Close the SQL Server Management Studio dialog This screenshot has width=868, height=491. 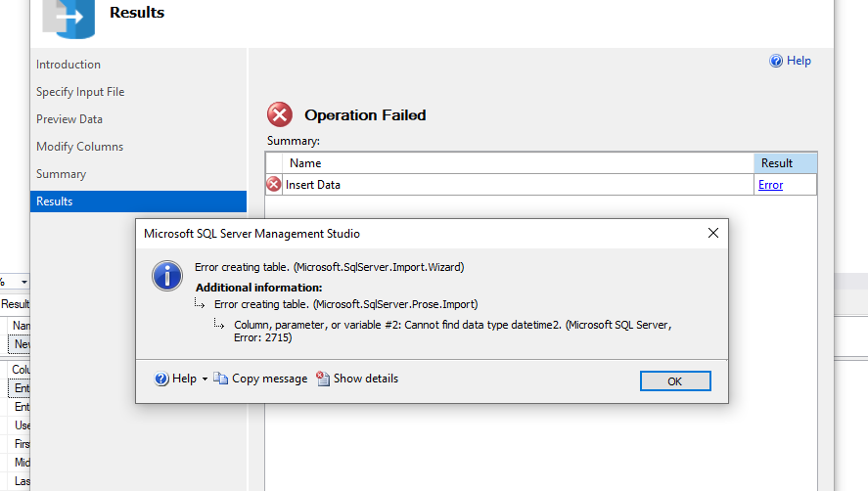(x=713, y=233)
